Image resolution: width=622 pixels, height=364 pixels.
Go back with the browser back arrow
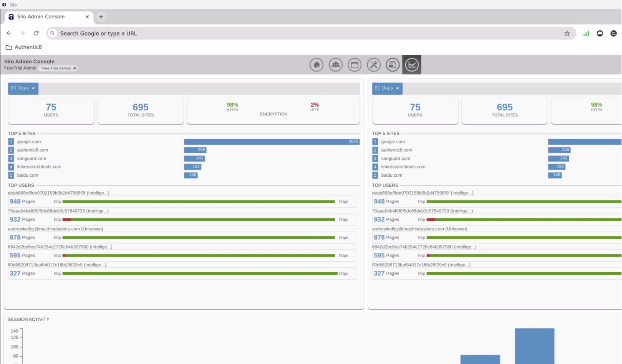[9, 33]
